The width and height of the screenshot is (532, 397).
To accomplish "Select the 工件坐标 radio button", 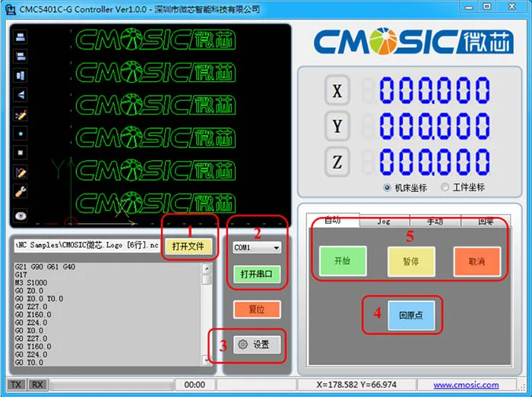I will 445,187.
